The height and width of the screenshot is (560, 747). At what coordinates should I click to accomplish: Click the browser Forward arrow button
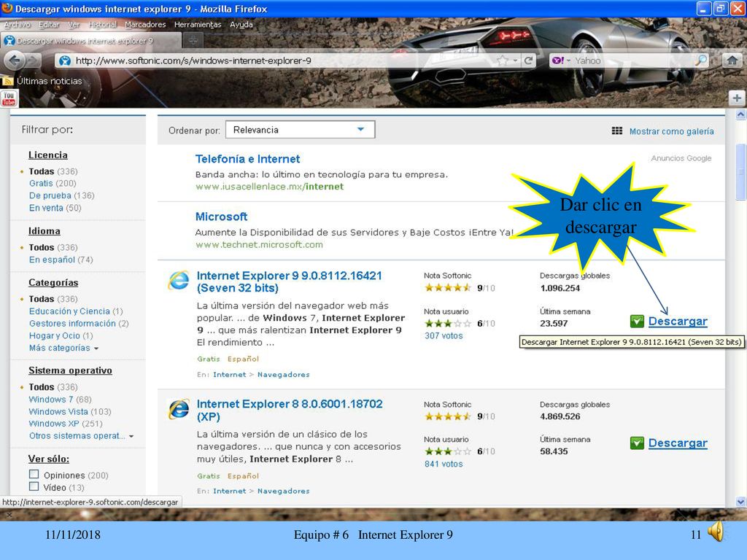tap(34, 61)
